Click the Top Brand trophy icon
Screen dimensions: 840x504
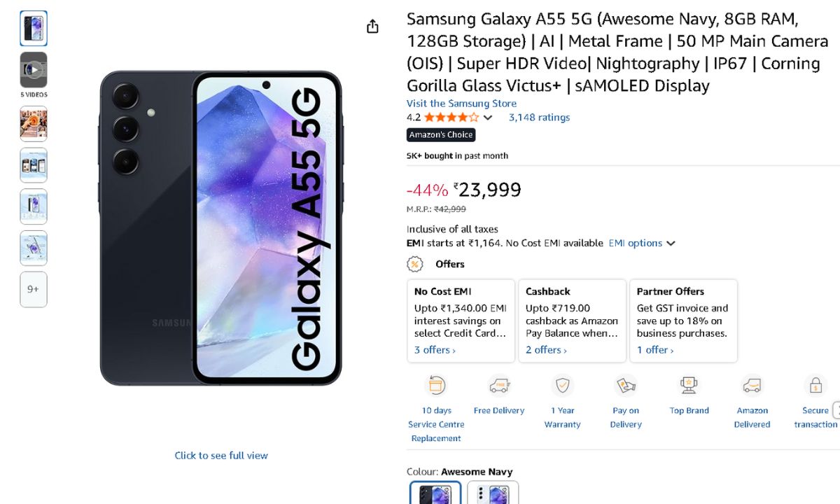point(689,386)
